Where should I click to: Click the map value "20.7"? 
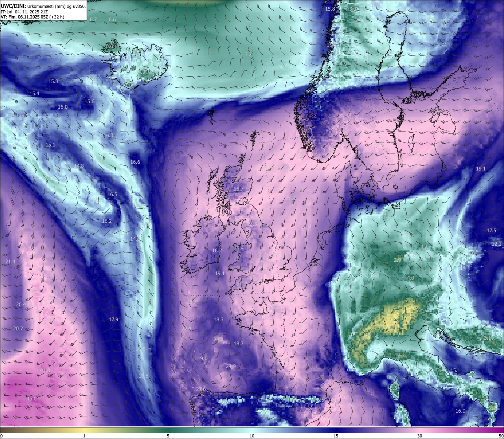tap(18, 328)
